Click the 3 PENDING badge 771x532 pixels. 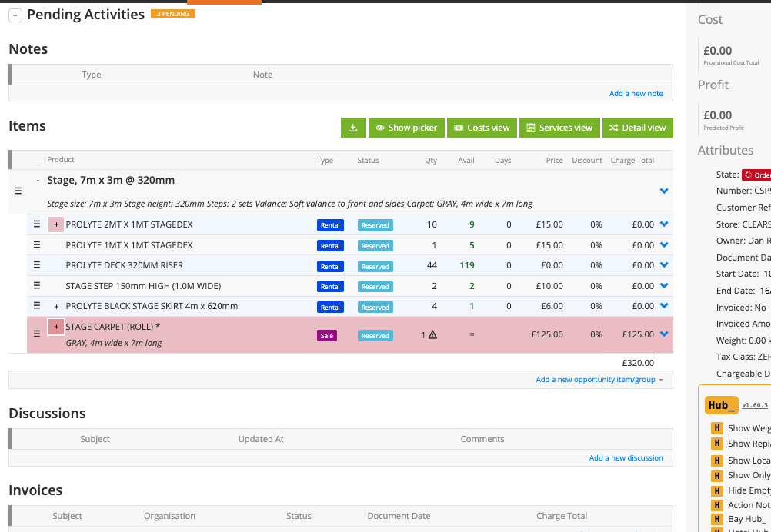173,14
